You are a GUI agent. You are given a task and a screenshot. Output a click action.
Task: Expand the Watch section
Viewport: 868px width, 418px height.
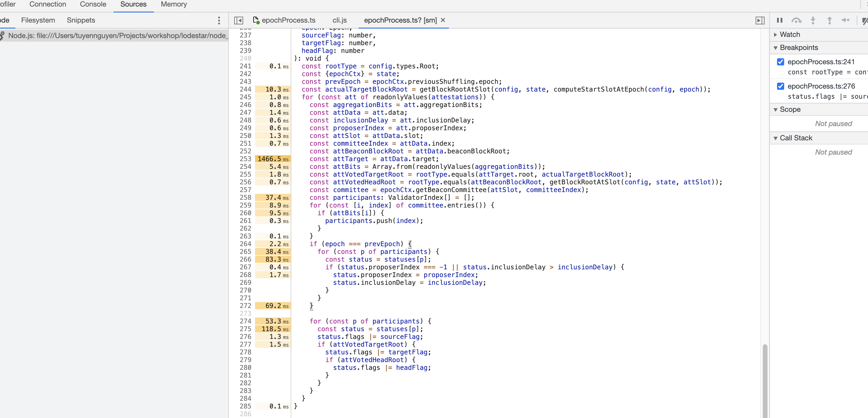776,34
